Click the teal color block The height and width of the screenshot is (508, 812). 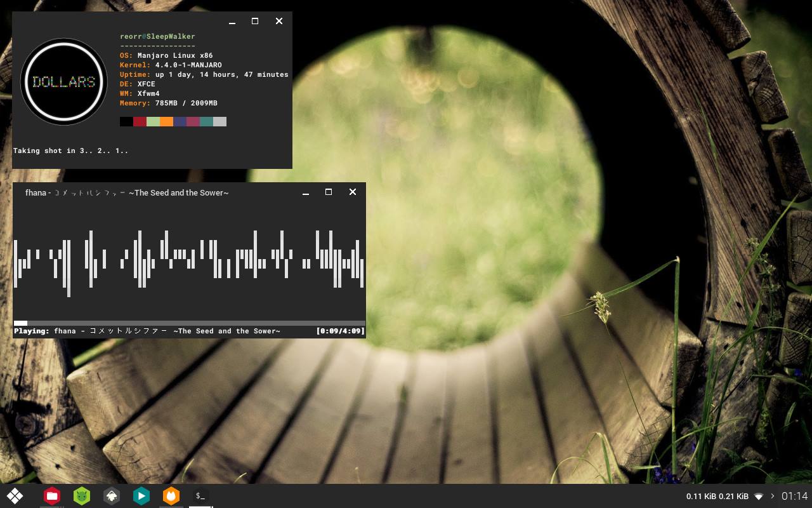[206, 122]
